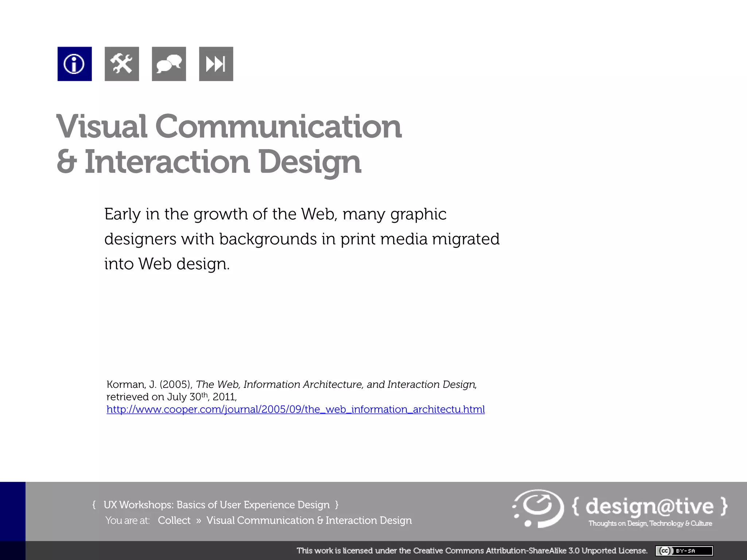
Task: Click the design@tive swirl logo icon
Action: (x=538, y=509)
